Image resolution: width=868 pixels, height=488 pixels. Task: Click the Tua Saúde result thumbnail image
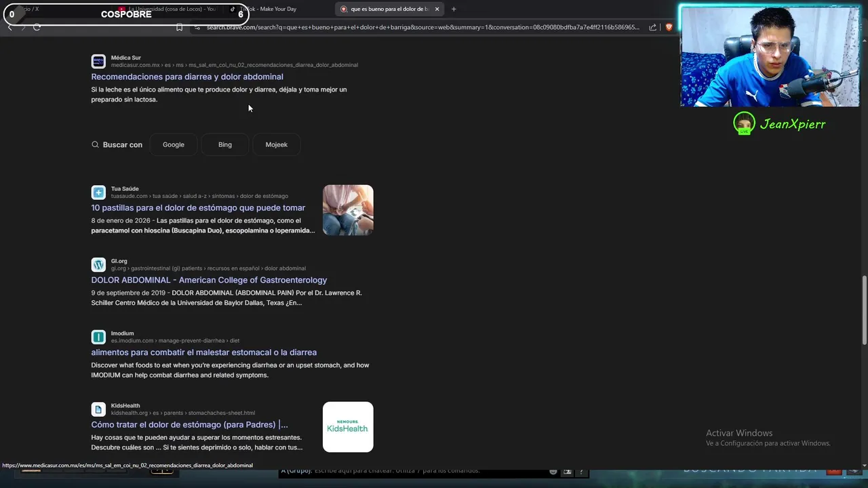[348, 210]
